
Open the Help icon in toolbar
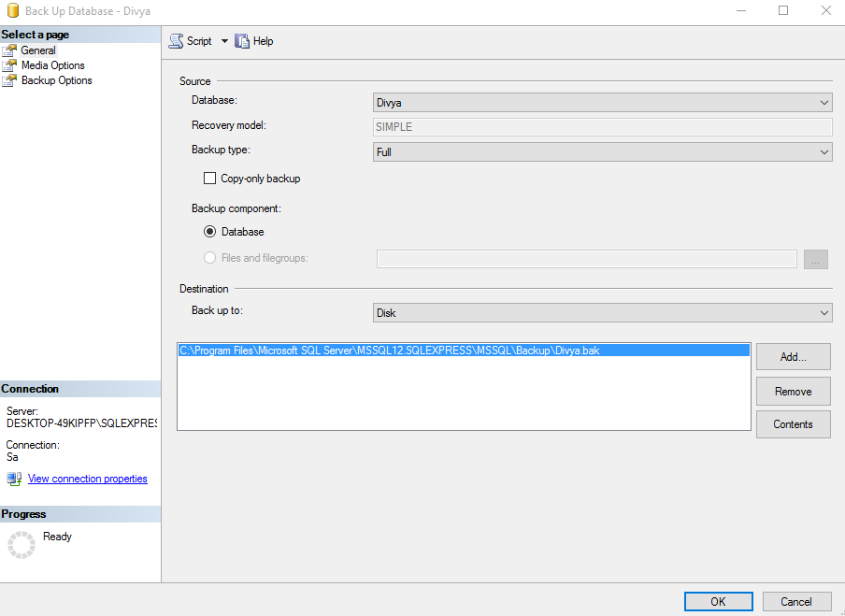coord(242,41)
